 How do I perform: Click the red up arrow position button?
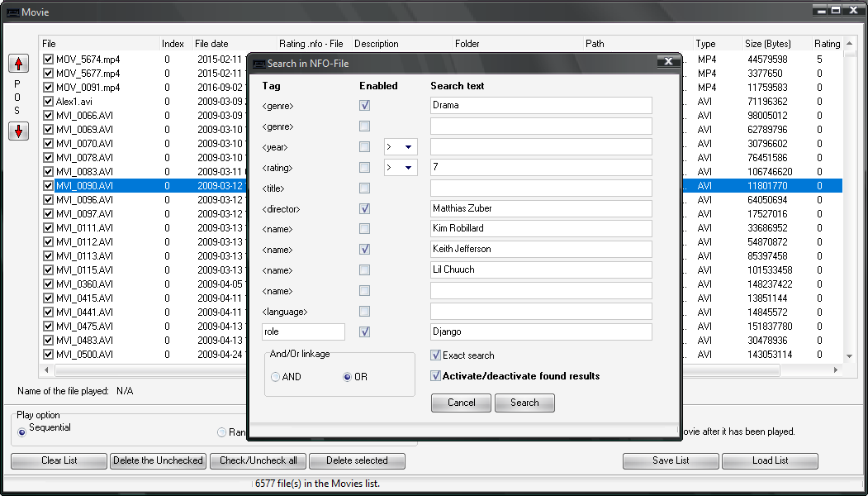click(19, 64)
